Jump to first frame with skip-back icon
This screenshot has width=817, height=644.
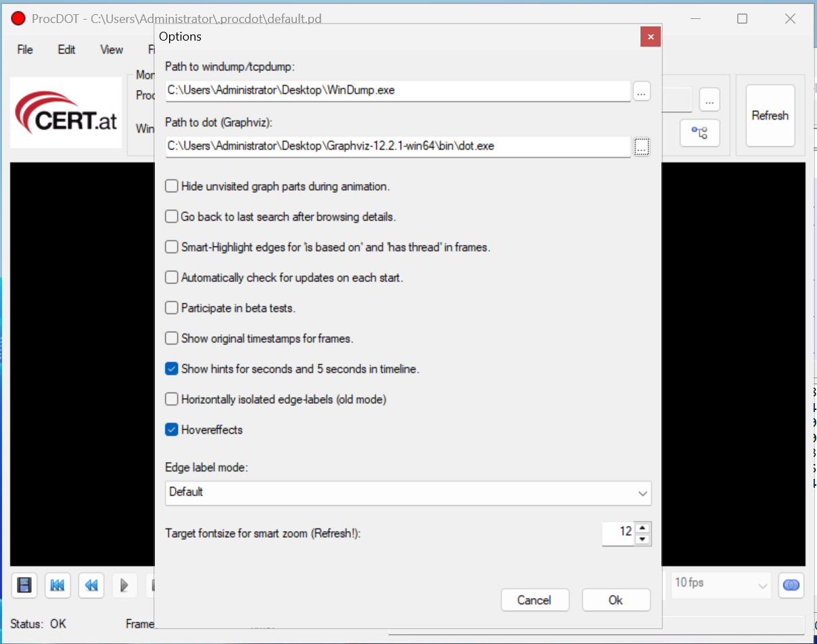pyautogui.click(x=57, y=585)
